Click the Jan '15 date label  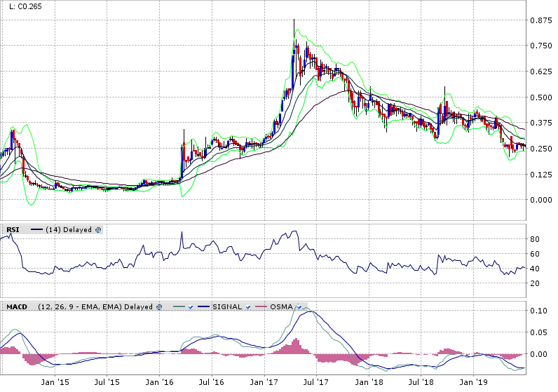click(x=55, y=382)
